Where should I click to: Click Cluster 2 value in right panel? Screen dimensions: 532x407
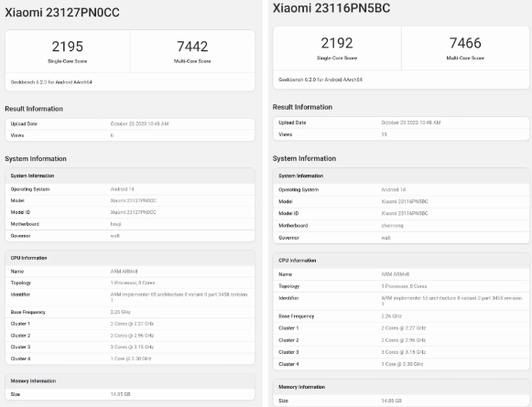[404, 340]
